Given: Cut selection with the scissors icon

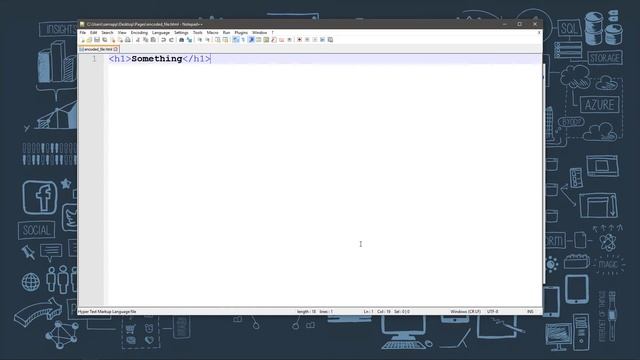Looking at the screenshot, I should coord(138,40).
